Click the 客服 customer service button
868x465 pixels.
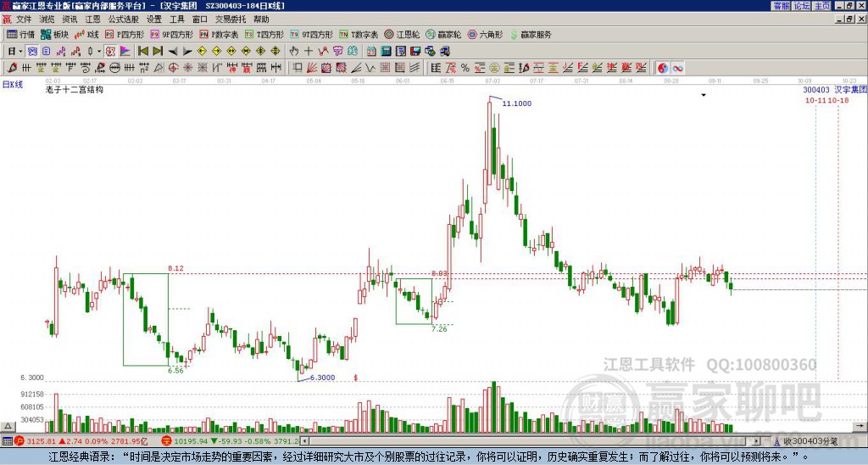[781, 6]
